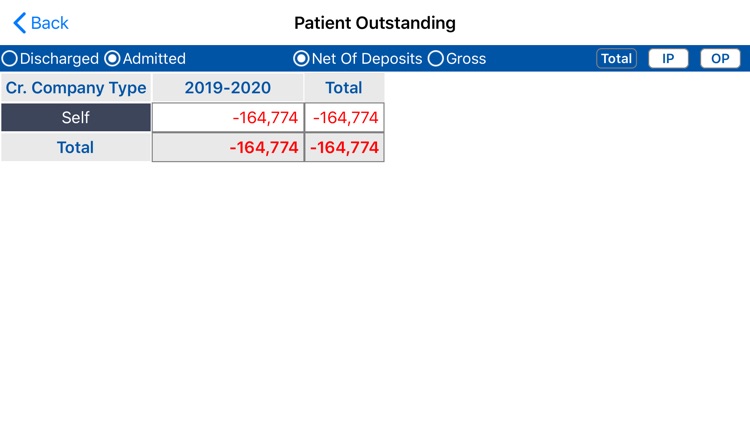Show OP patients only
The height and width of the screenshot is (422, 750).
click(x=720, y=59)
